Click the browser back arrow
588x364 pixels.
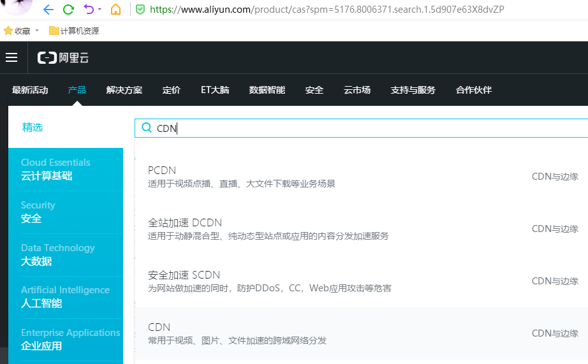48,10
